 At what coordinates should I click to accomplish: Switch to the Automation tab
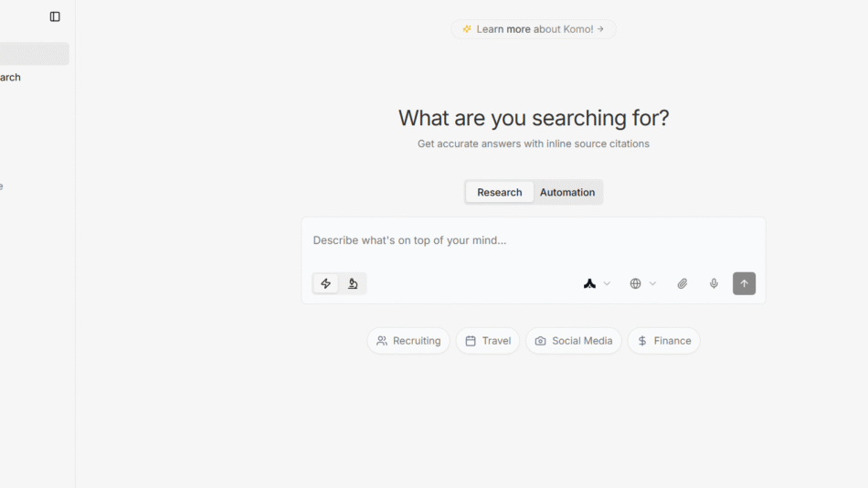click(x=566, y=192)
